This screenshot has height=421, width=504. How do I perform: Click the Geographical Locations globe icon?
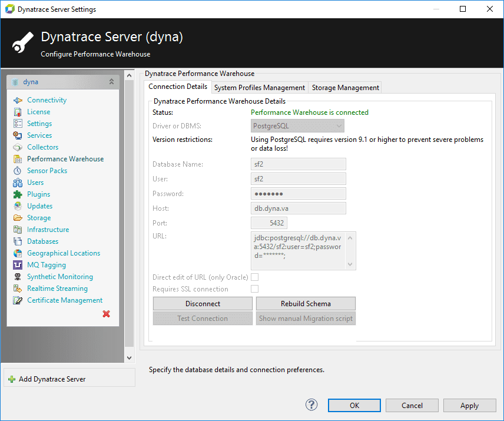[18, 253]
